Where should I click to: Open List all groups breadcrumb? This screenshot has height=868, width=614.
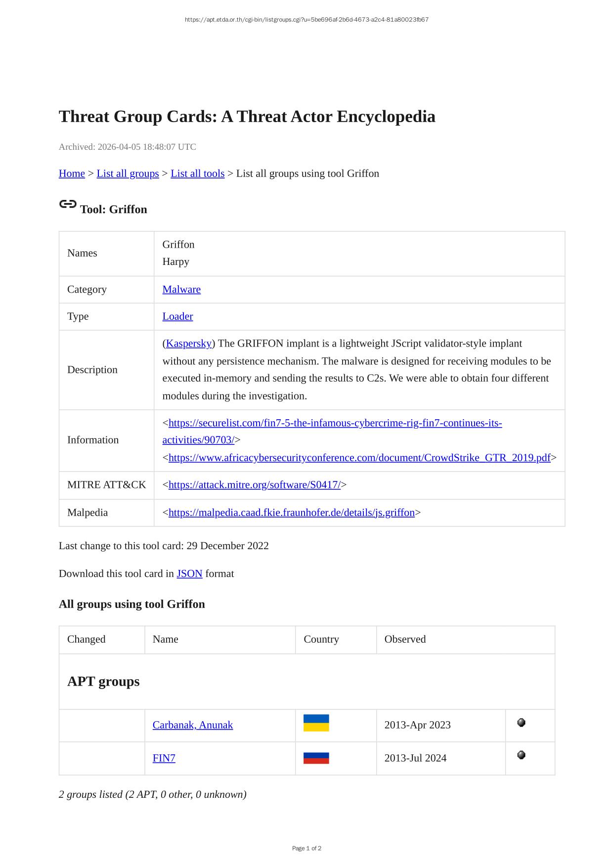128,174
